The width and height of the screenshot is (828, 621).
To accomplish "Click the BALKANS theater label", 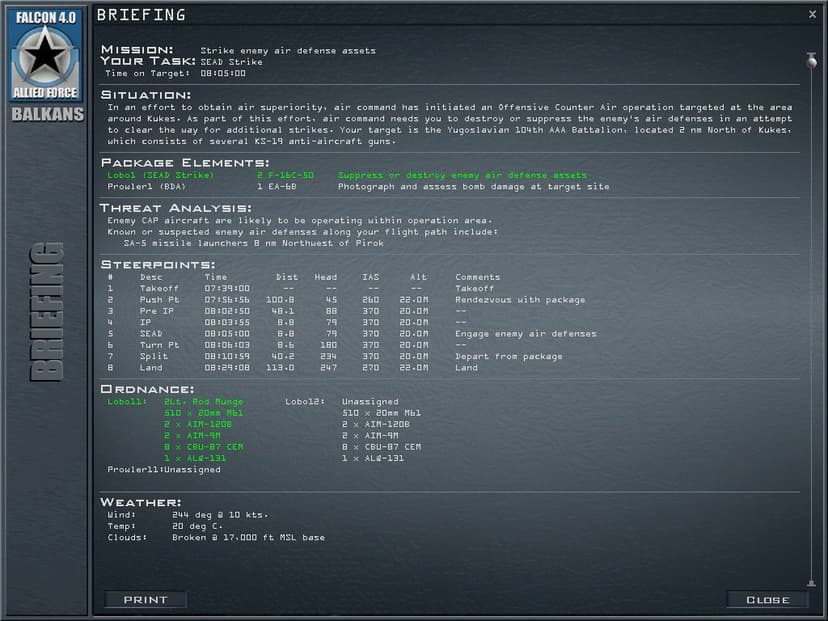I will [48, 114].
